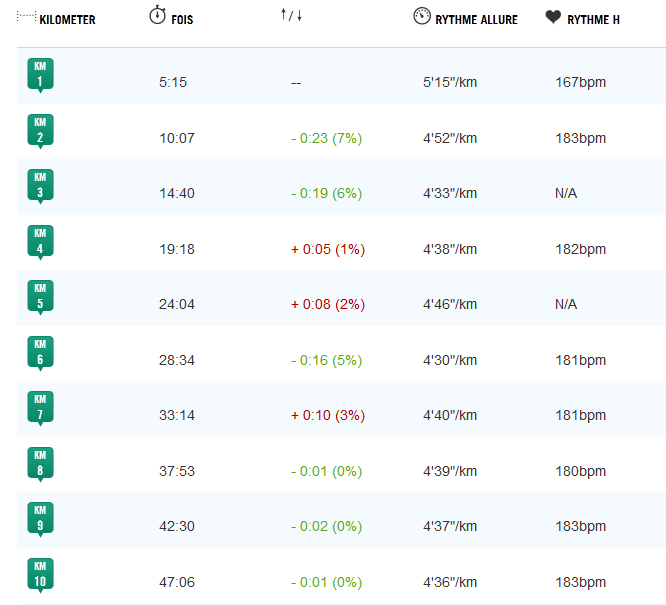This screenshot has width=666, height=605.
Task: Click the +0:05 (1%) difference value
Action: [x=328, y=249]
